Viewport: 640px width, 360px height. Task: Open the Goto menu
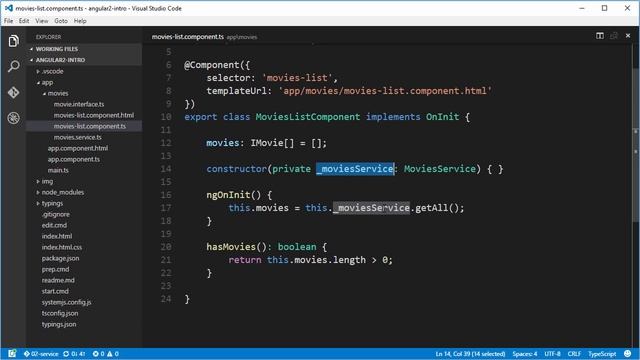click(x=61, y=21)
